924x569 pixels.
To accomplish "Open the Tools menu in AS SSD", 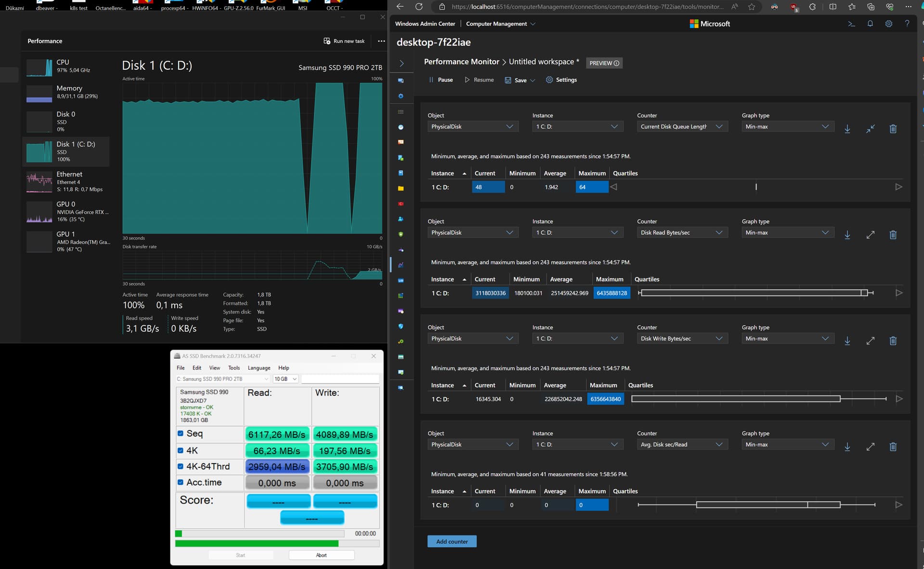I will click(x=234, y=368).
